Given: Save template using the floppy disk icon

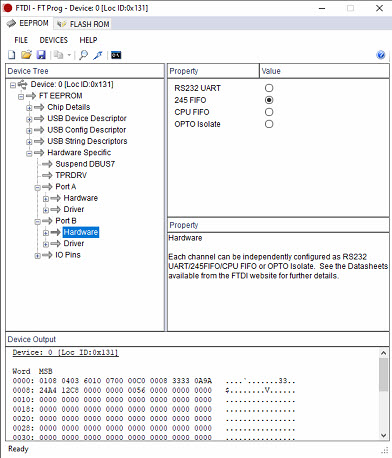Looking at the screenshot, I should pos(41,55).
